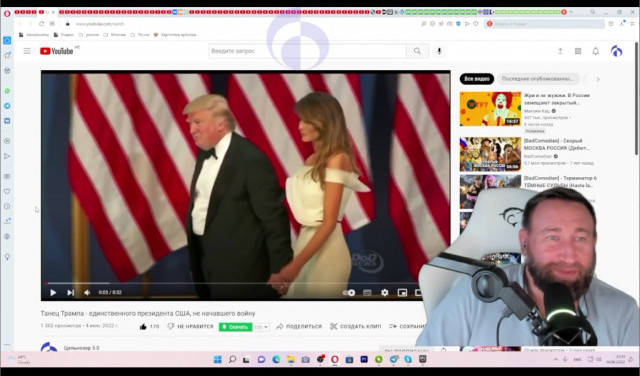Close the active browser tab
Image resolution: width=640 pixels, height=376 pixels.
53,12
